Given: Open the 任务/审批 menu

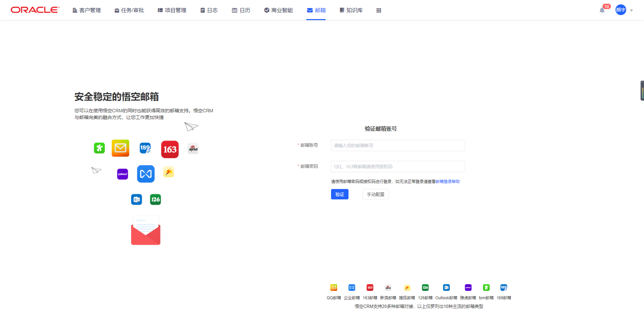Looking at the screenshot, I should point(129,10).
